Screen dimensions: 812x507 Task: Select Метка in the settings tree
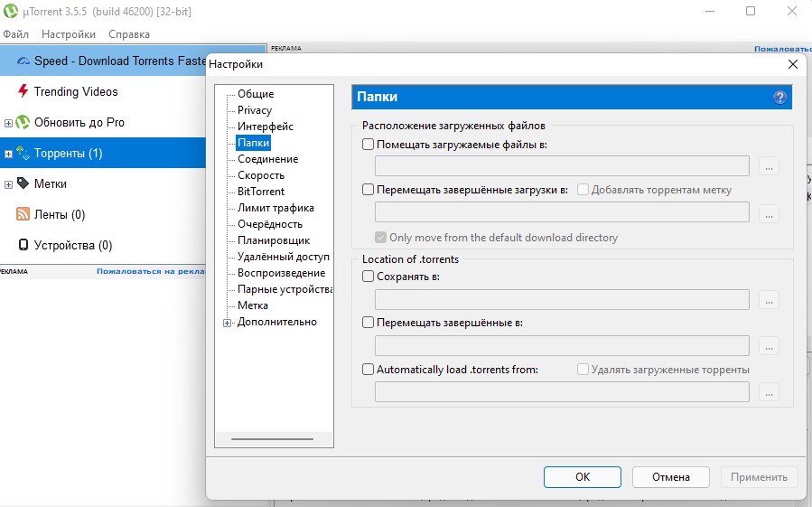click(x=253, y=305)
